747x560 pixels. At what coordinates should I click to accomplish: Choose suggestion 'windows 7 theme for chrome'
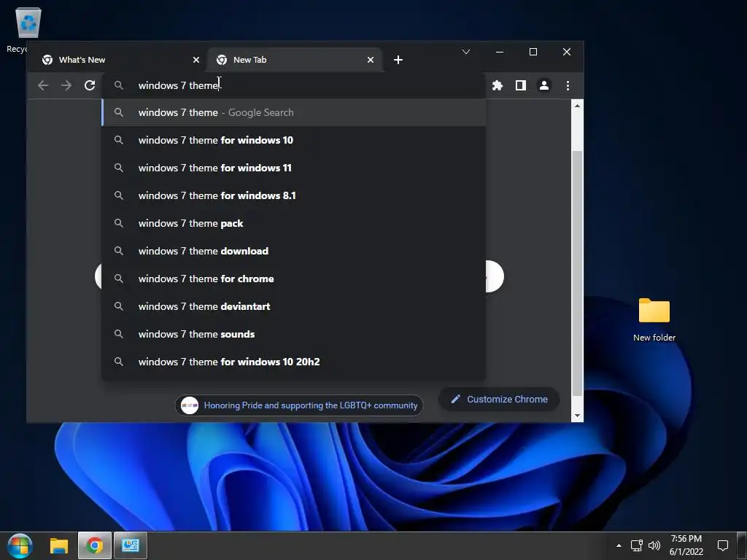(x=294, y=279)
